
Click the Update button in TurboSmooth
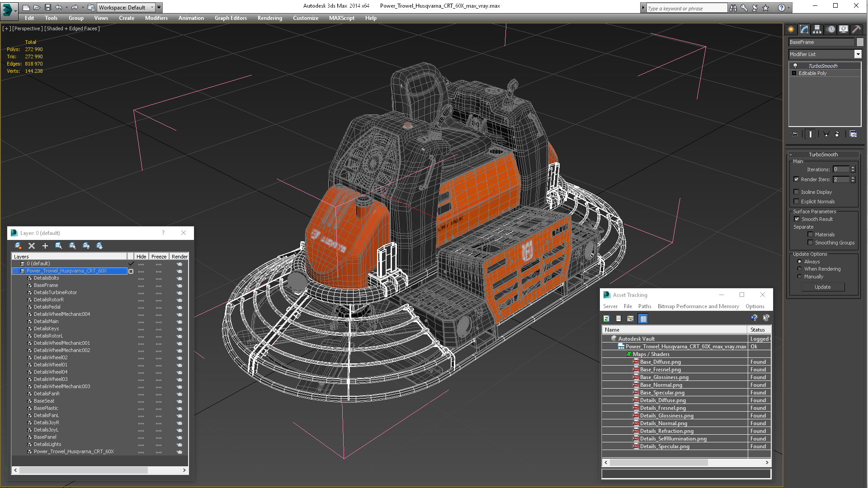[823, 287]
